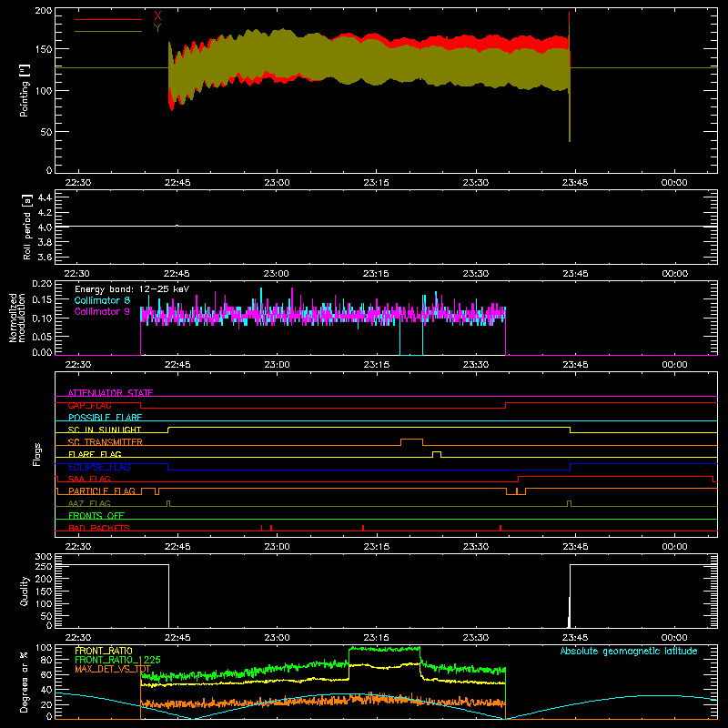Click the BAD_PACKETS spike near 23:13
Viewport: 728px width, 728px height.
[363, 528]
